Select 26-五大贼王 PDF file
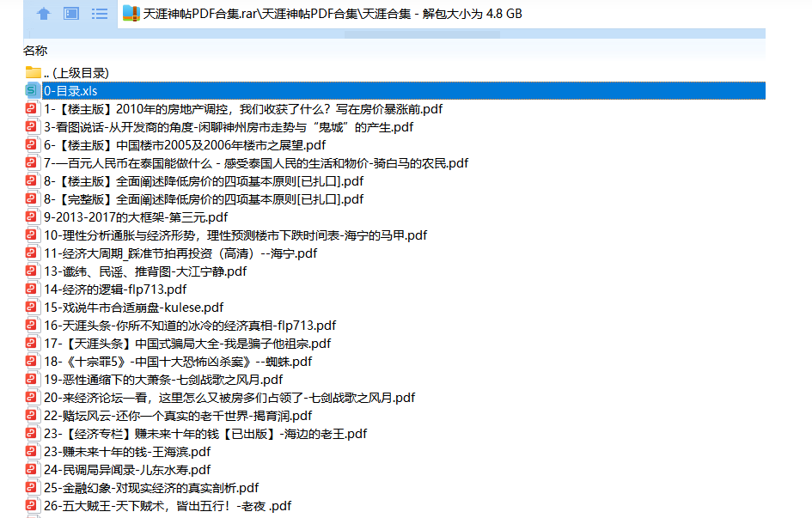The width and height of the screenshot is (812, 518). (167, 506)
